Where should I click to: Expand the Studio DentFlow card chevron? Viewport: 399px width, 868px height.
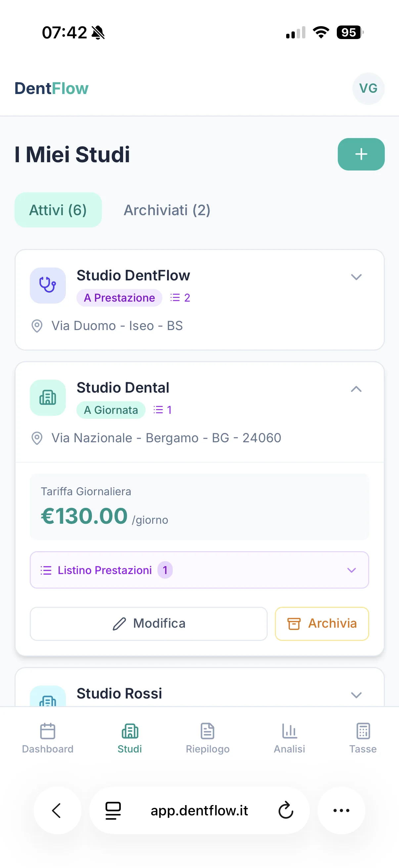point(356,277)
